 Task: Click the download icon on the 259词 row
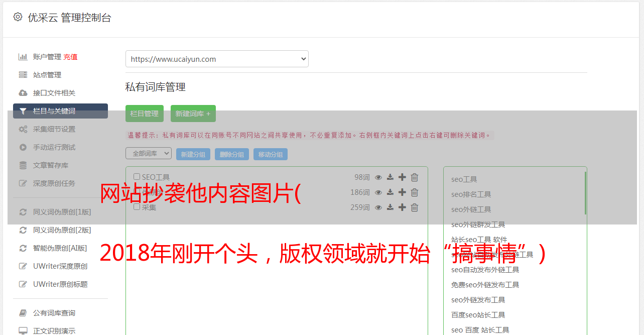(390, 207)
